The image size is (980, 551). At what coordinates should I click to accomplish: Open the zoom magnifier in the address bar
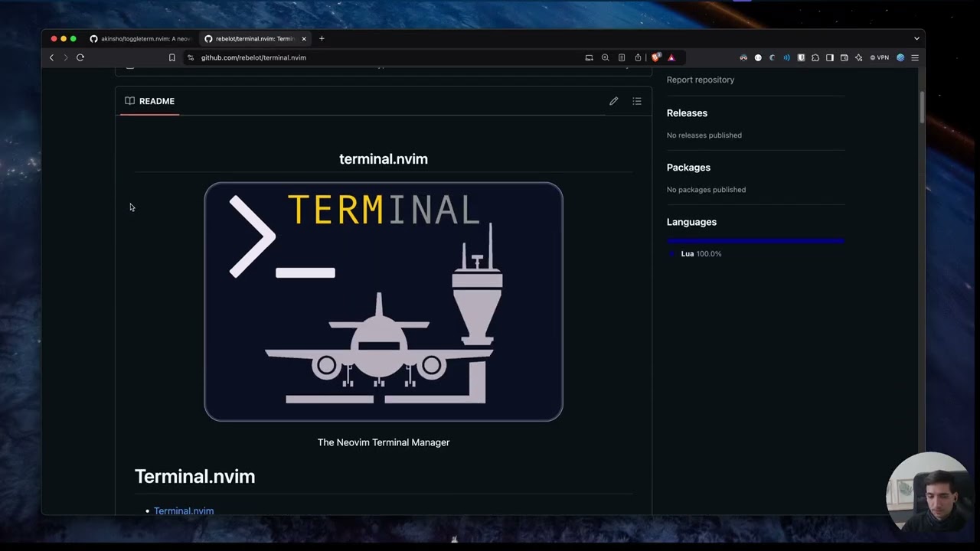(x=605, y=57)
